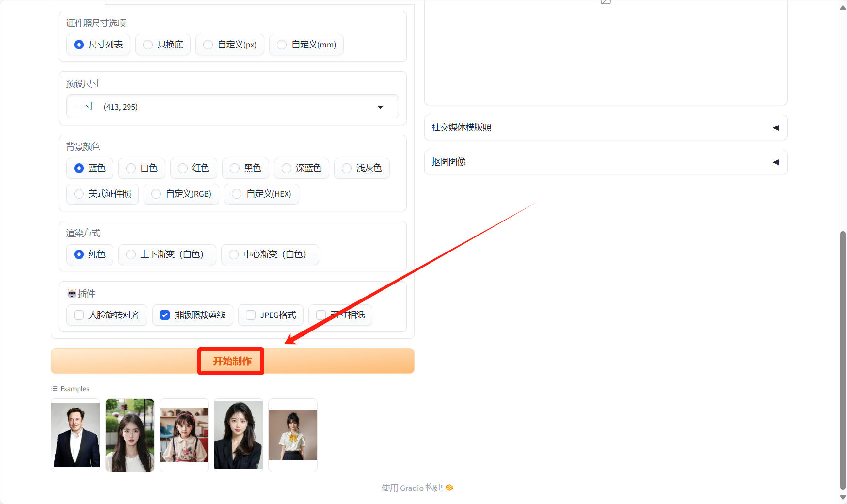The image size is (847, 504).
Task: Open the 预设尺寸 dropdown
Action: click(233, 107)
